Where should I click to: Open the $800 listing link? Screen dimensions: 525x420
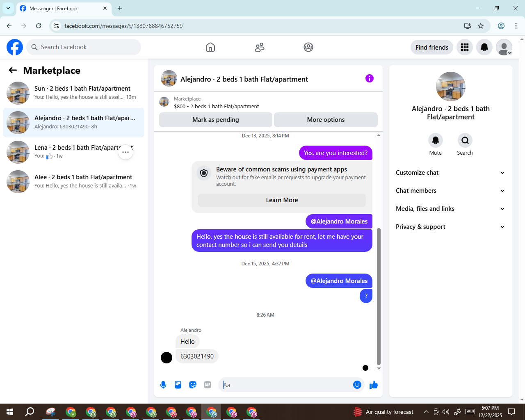coord(216,106)
